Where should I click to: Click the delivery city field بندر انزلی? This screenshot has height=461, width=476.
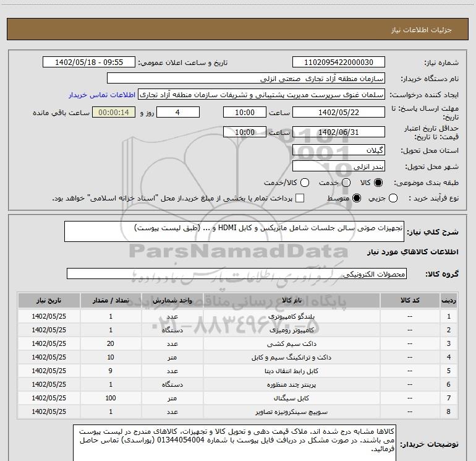click(339, 166)
